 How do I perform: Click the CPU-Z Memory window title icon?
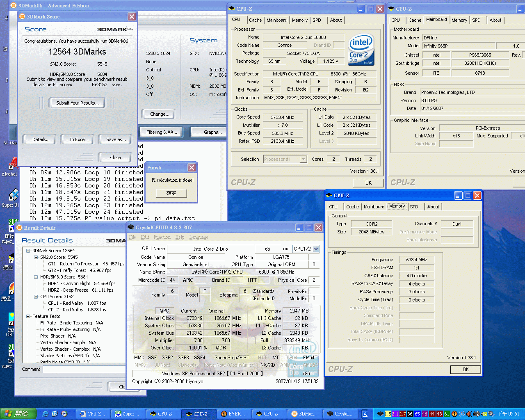[329, 196]
